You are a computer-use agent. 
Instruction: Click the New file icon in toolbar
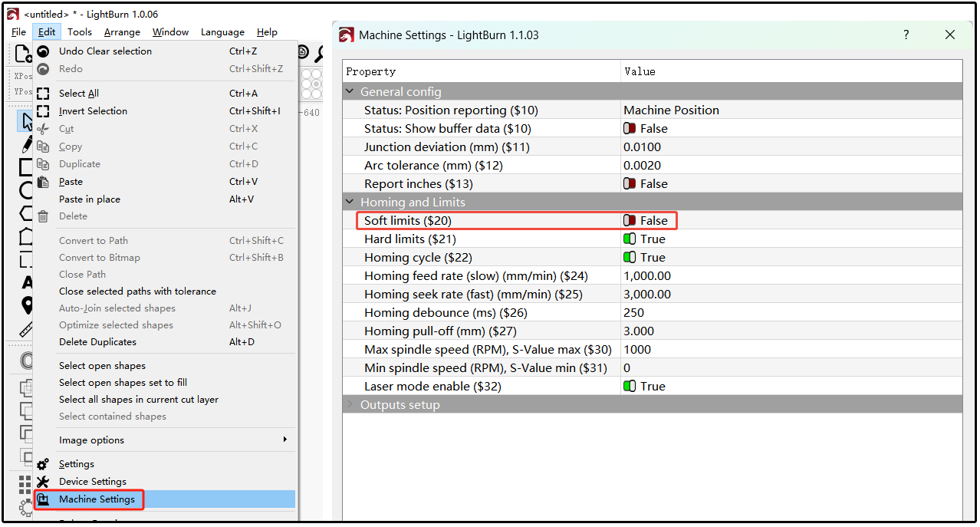[x=23, y=53]
